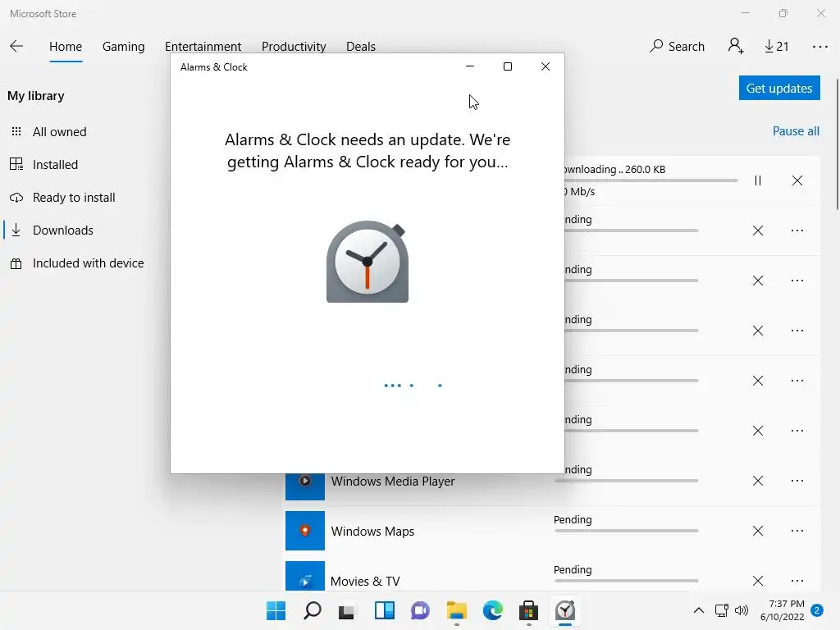The width and height of the screenshot is (840, 630).
Task: Click the Windows Maps app name
Action: click(x=372, y=532)
